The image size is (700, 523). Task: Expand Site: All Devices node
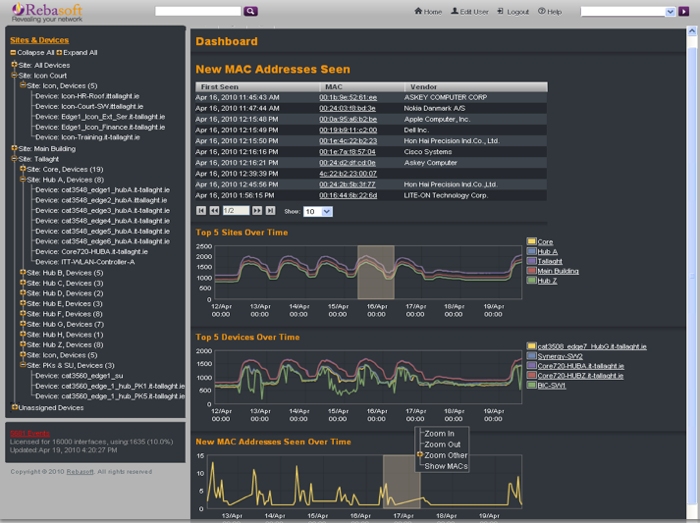pyautogui.click(x=14, y=65)
